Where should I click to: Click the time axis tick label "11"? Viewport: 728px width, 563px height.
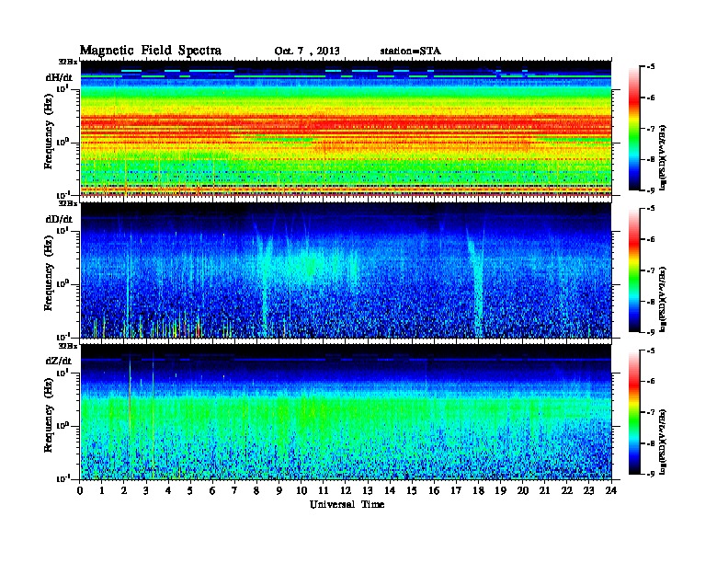(x=324, y=491)
